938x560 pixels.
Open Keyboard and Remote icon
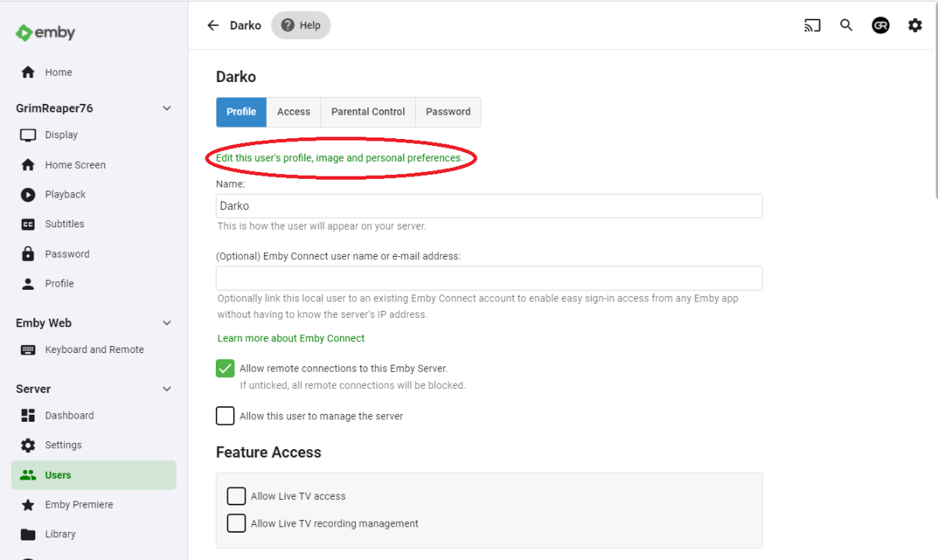click(x=28, y=350)
